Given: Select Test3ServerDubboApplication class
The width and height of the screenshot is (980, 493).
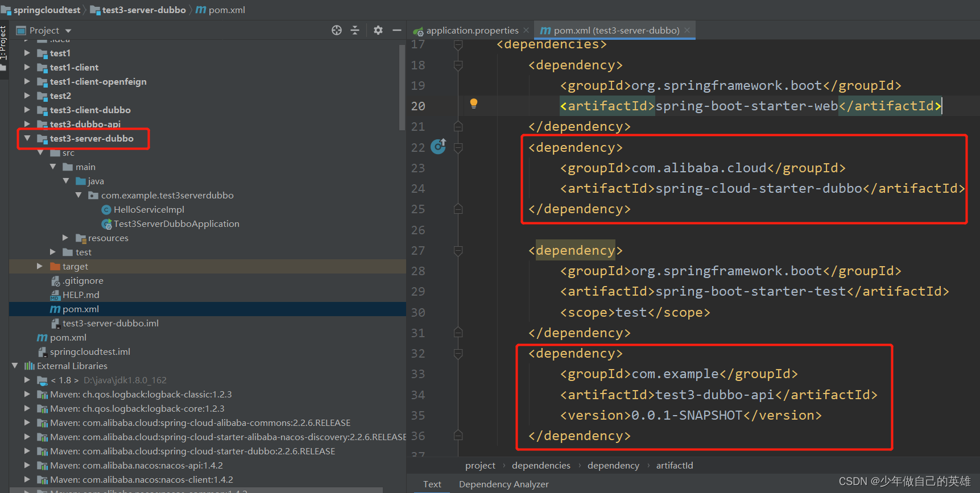Looking at the screenshot, I should 176,223.
